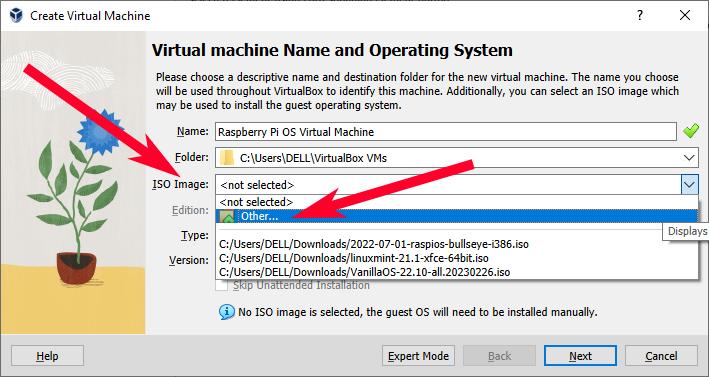This screenshot has width=709, height=377.
Task: Click the blue info icon near No ISO message
Action: pyautogui.click(x=227, y=312)
